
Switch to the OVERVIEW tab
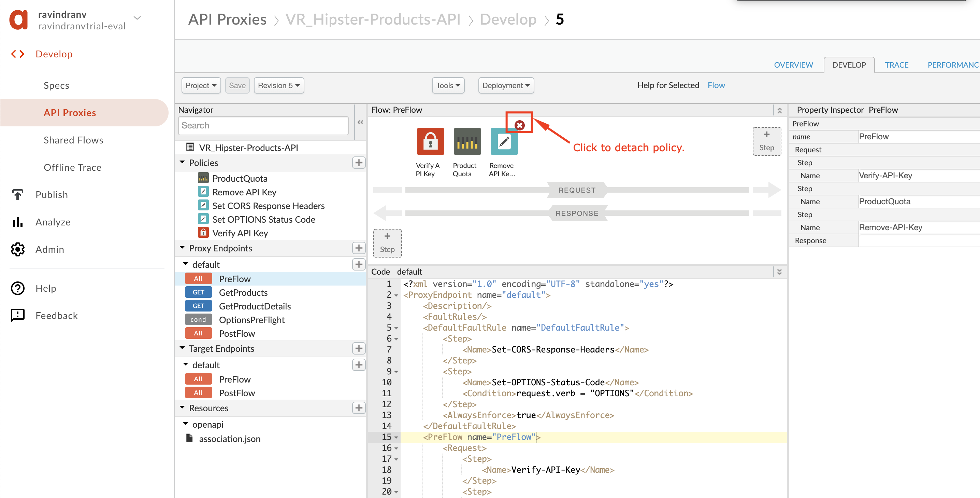[793, 65]
